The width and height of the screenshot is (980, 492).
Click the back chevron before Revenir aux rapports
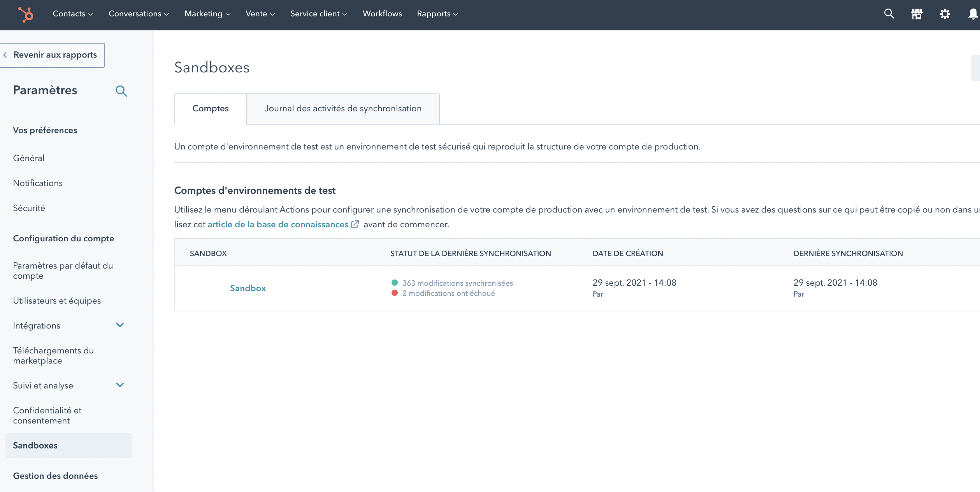tap(5, 54)
